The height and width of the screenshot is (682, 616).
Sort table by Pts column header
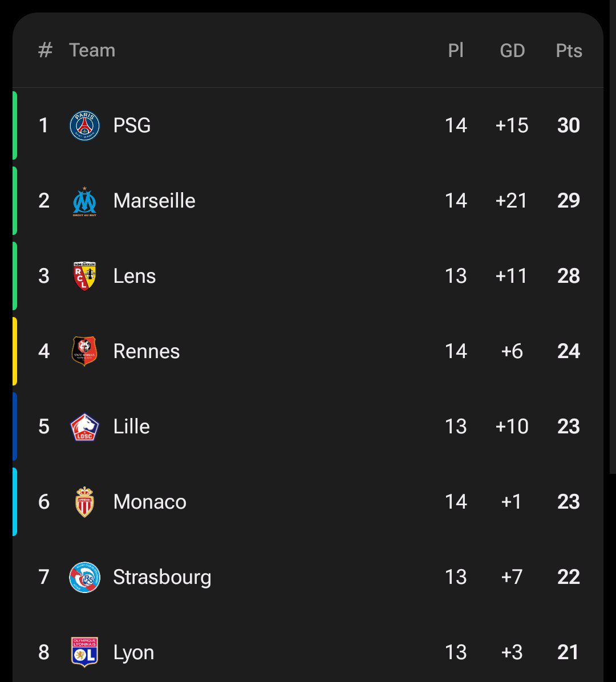pos(569,51)
